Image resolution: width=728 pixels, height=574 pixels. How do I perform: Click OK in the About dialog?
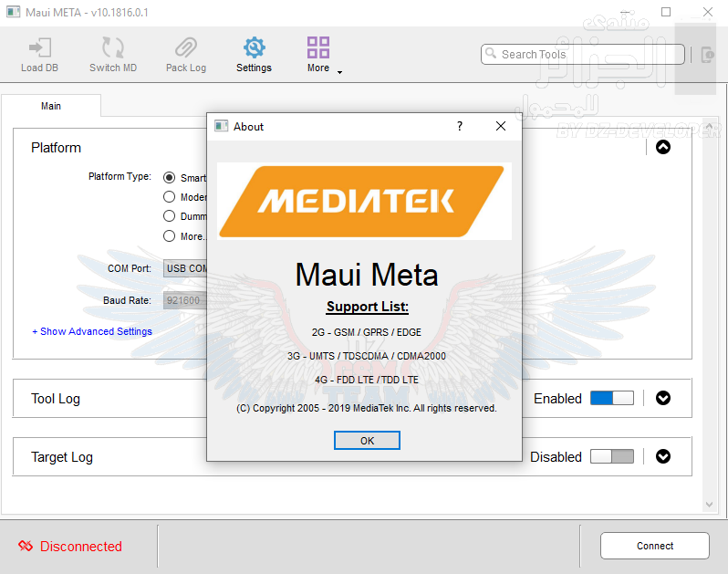tap(367, 440)
